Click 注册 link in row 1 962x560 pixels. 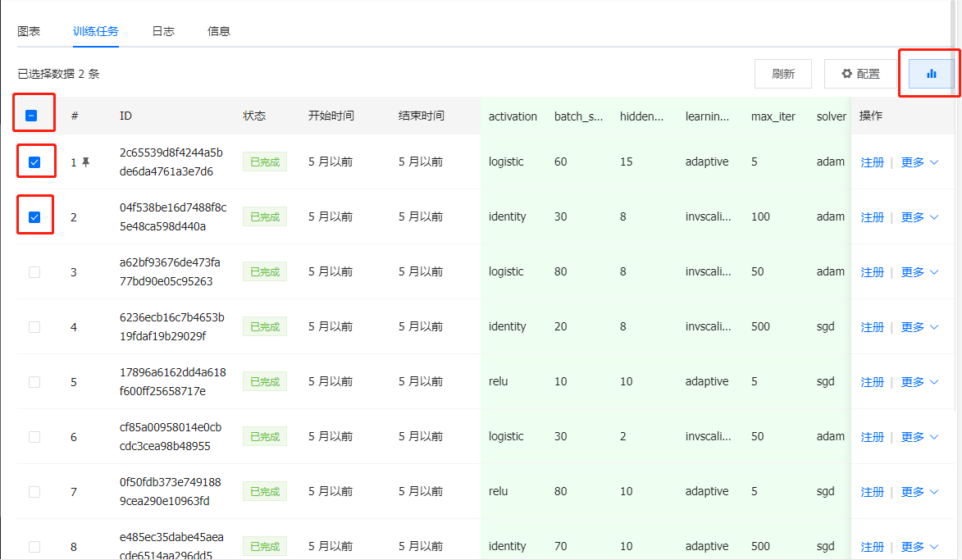(872, 162)
